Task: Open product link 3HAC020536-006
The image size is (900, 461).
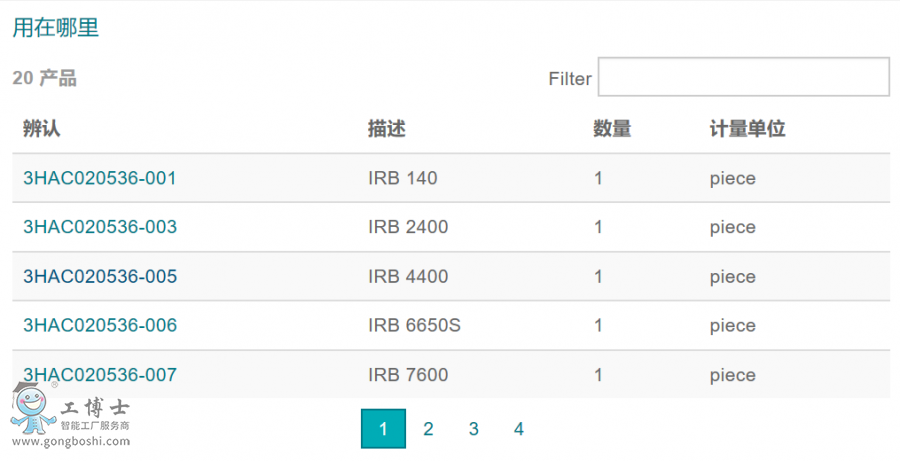Action: [x=100, y=325]
